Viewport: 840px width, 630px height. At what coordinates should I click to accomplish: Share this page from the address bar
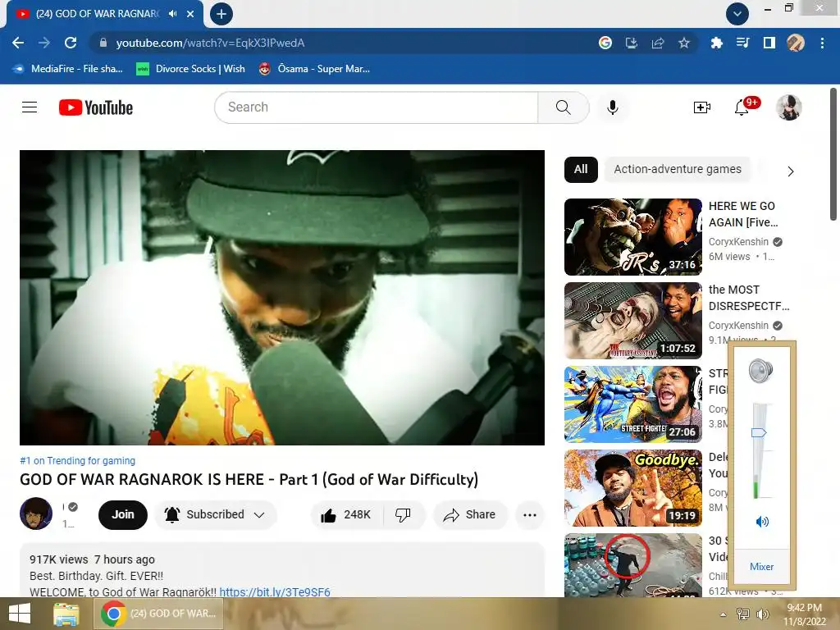(x=658, y=43)
